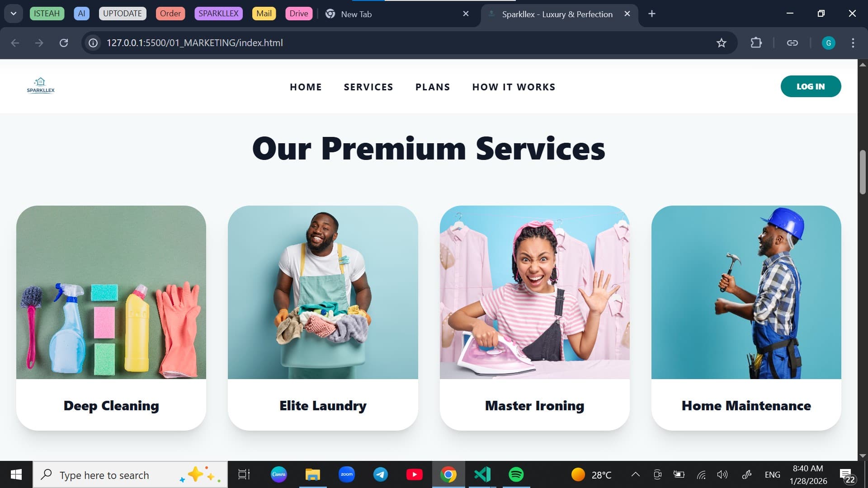
Task: Open Spotify from the taskbar
Action: (x=516, y=474)
